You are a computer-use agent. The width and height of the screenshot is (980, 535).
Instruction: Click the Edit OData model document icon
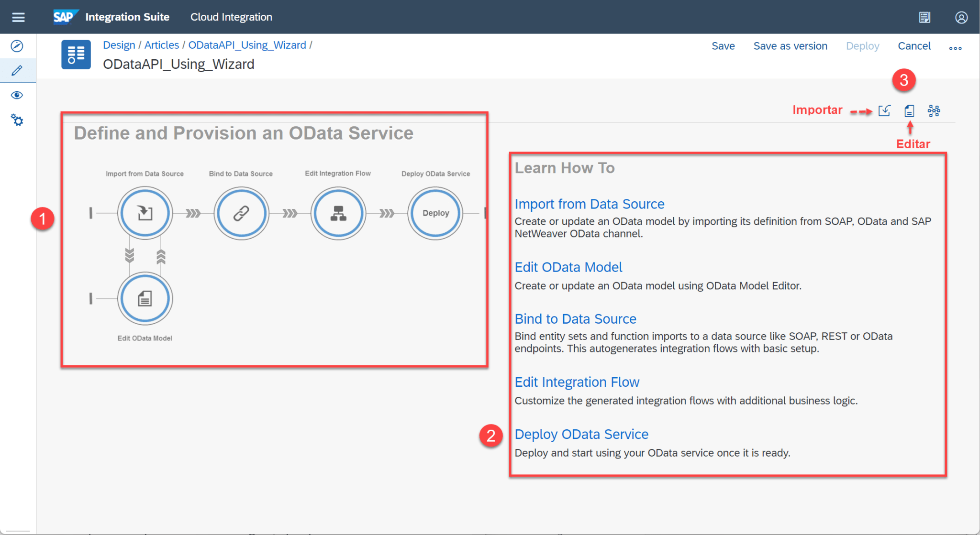click(x=909, y=111)
